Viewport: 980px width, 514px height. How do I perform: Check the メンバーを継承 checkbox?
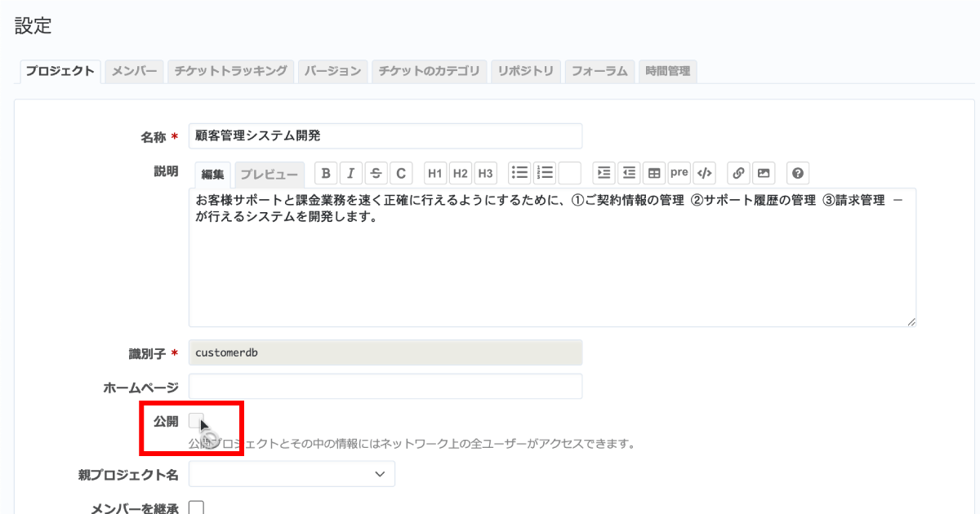[x=196, y=508]
